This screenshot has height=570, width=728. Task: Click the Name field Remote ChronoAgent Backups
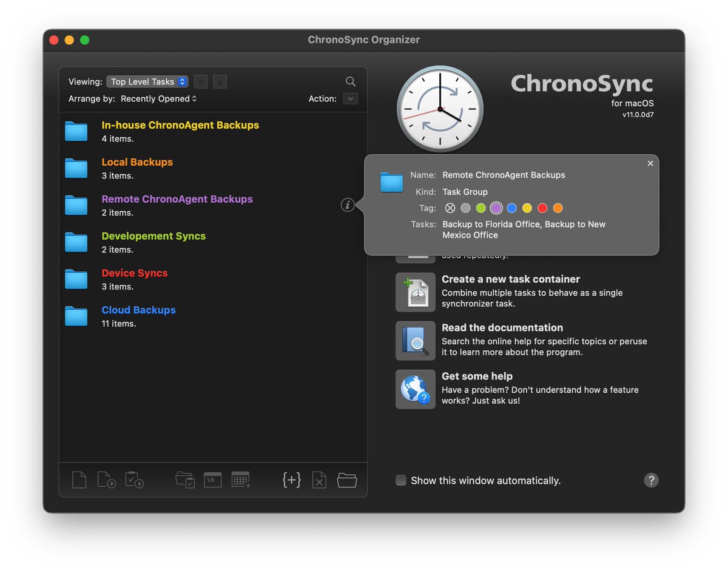pyautogui.click(x=504, y=175)
